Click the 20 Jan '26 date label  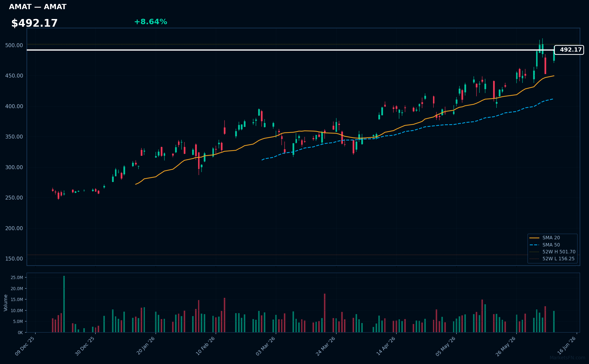click(x=146, y=346)
